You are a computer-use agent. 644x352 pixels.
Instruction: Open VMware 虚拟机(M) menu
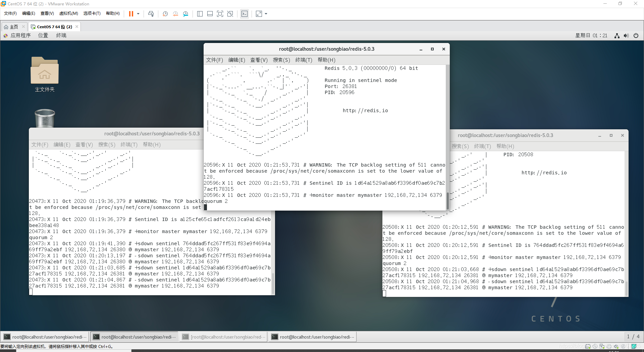[x=69, y=13]
